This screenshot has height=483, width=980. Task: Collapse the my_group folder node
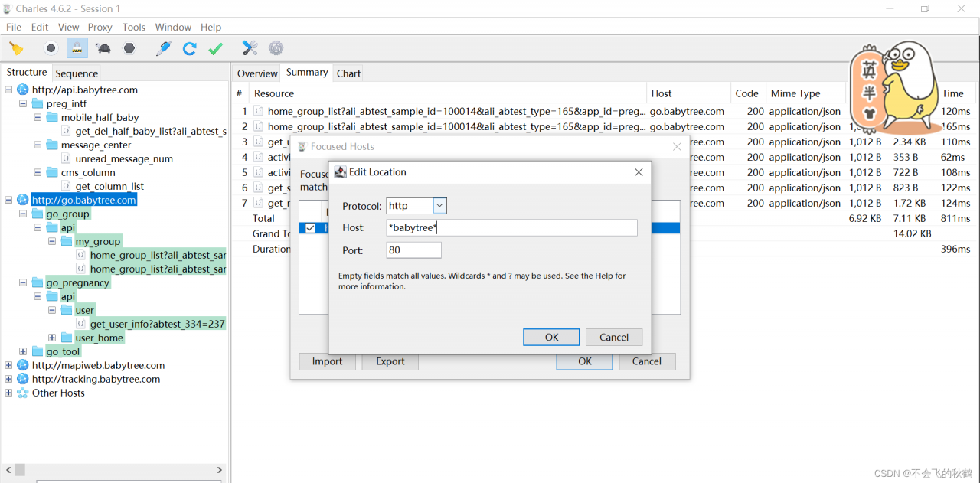[x=52, y=241]
